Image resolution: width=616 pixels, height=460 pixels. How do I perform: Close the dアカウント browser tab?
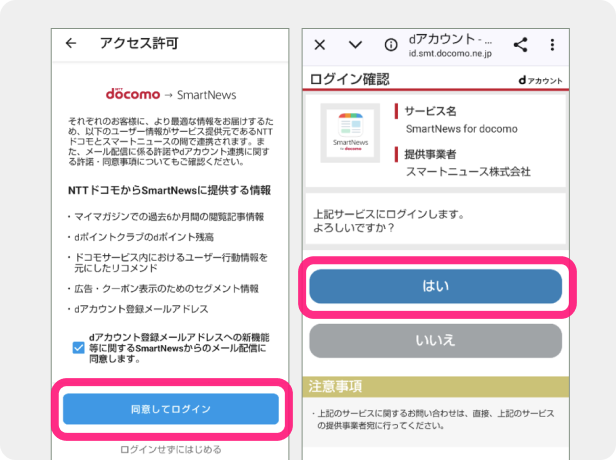pos(320,45)
